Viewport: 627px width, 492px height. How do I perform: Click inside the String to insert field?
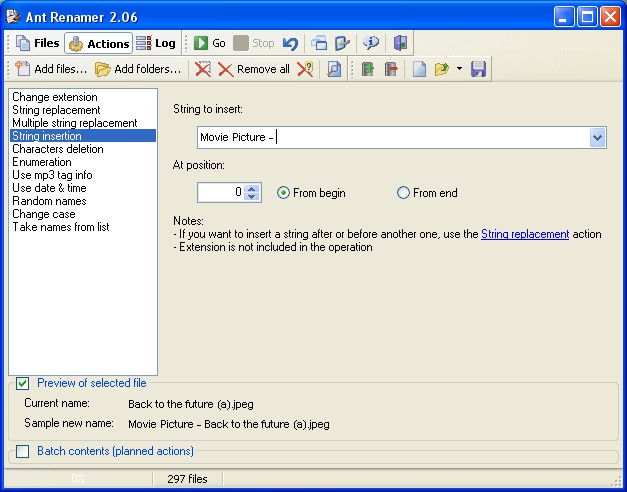coord(394,138)
